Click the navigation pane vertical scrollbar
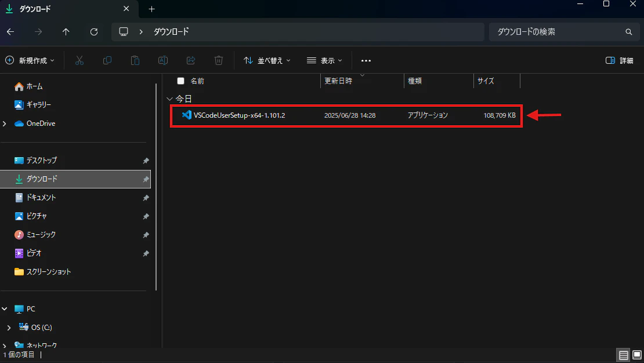The image size is (644, 363). click(156, 187)
